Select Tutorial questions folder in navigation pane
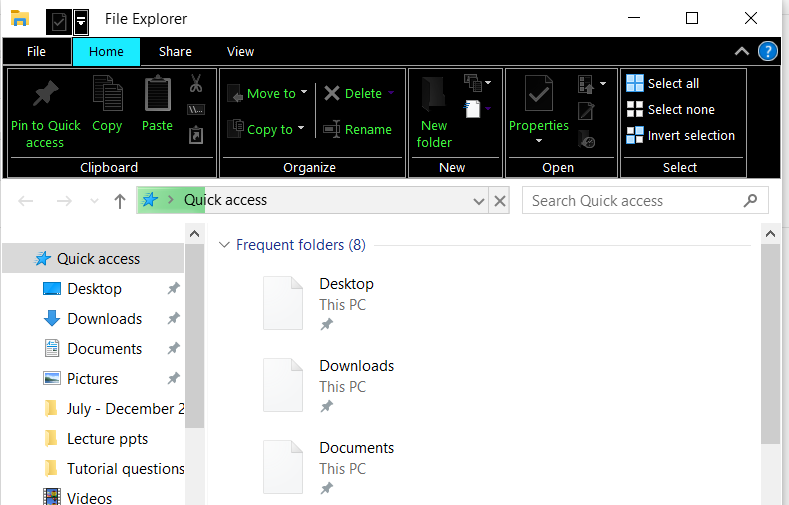Screen dimensions: 789x505 click(x=115, y=468)
